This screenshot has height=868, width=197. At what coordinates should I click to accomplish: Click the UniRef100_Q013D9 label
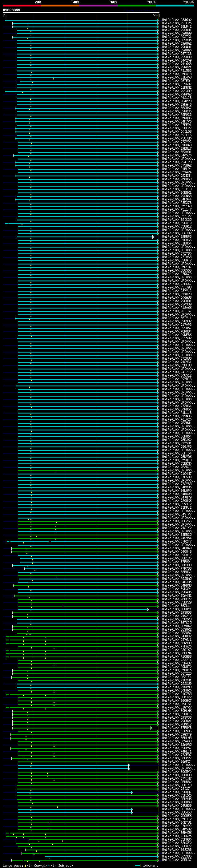click(177, 91)
